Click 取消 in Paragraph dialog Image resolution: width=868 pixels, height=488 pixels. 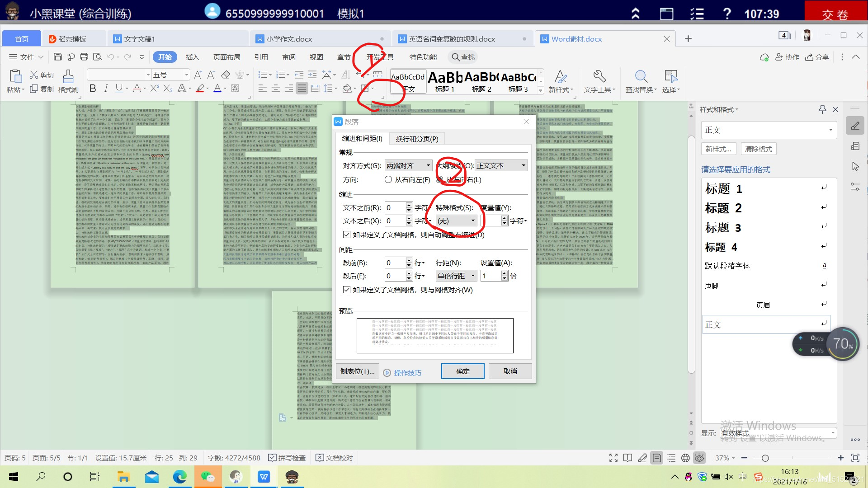(510, 371)
